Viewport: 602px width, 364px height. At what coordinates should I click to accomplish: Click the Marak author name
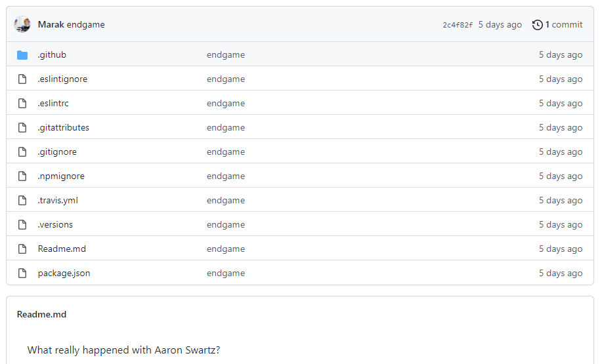coord(51,25)
